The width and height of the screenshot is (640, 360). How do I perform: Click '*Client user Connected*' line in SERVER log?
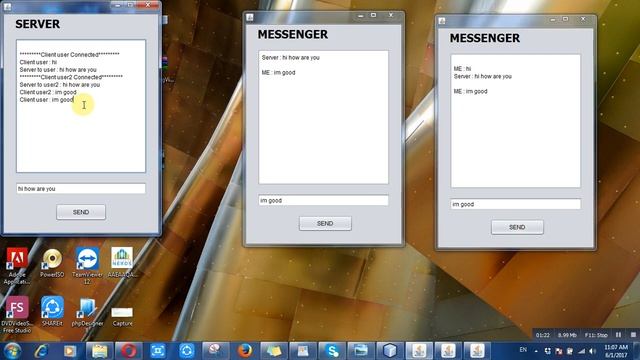coord(69,54)
